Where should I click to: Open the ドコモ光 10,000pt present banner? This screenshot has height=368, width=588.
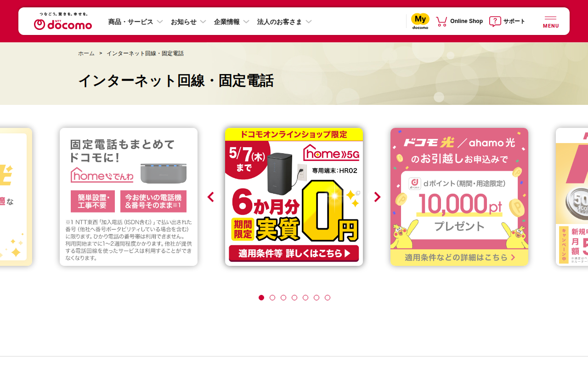pos(459,197)
